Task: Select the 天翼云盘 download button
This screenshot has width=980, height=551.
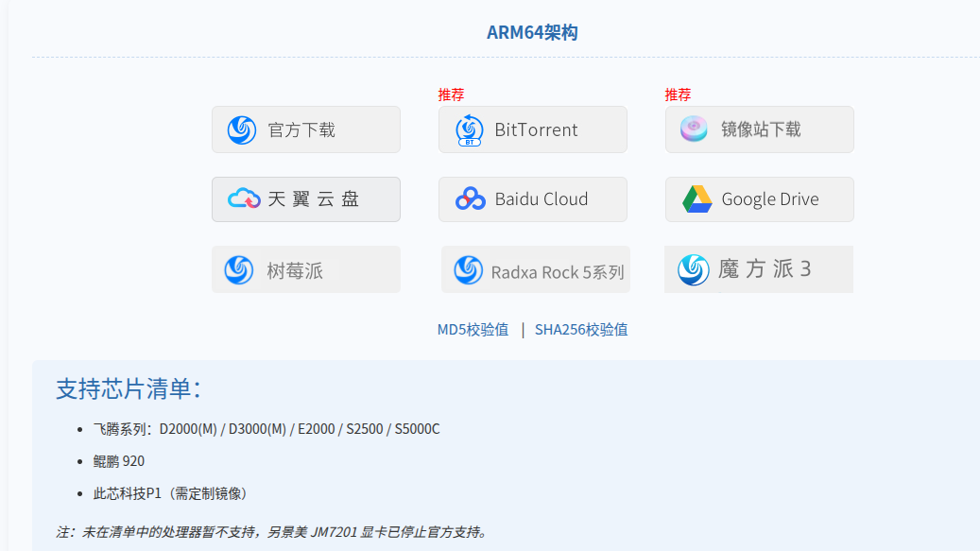Action: [305, 199]
